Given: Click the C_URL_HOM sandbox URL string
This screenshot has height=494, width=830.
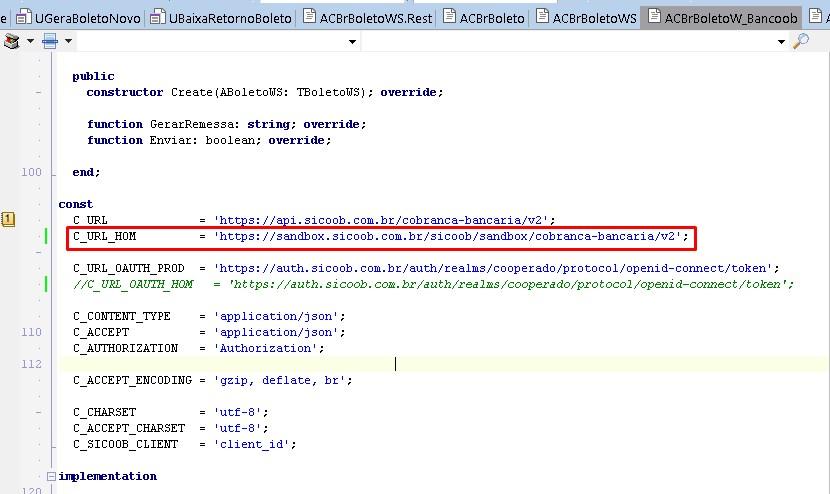Looking at the screenshot, I should click(x=448, y=236).
